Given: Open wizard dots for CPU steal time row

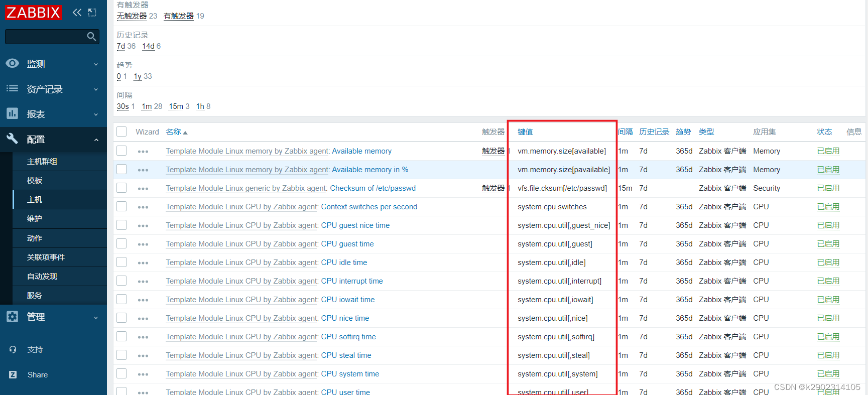Looking at the screenshot, I should coord(143,356).
